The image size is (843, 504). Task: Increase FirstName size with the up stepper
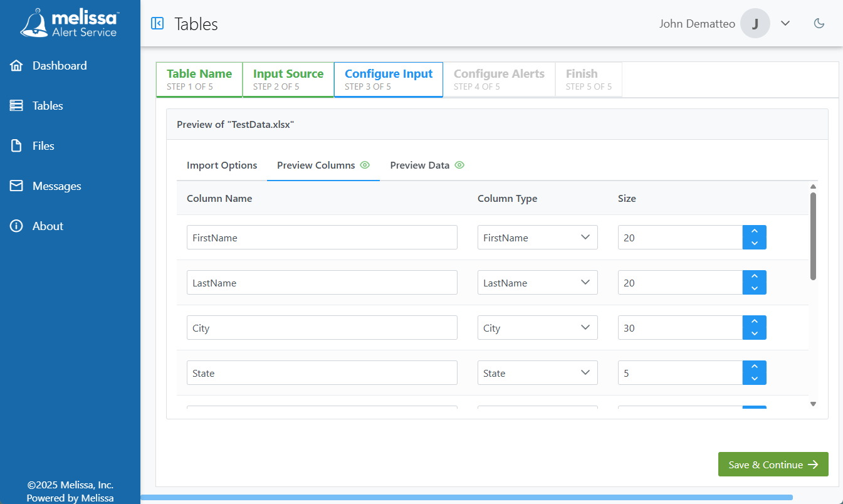tap(755, 231)
